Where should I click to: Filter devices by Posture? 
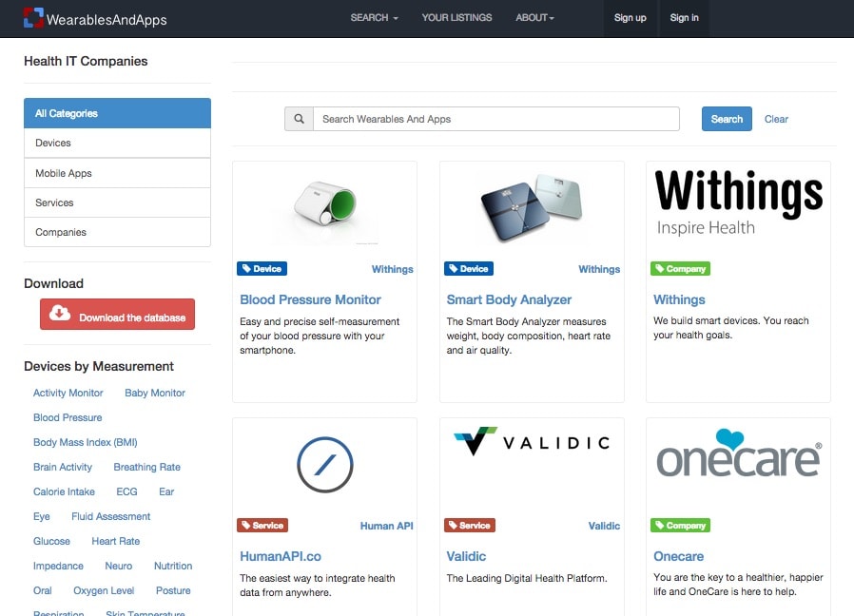click(x=173, y=590)
